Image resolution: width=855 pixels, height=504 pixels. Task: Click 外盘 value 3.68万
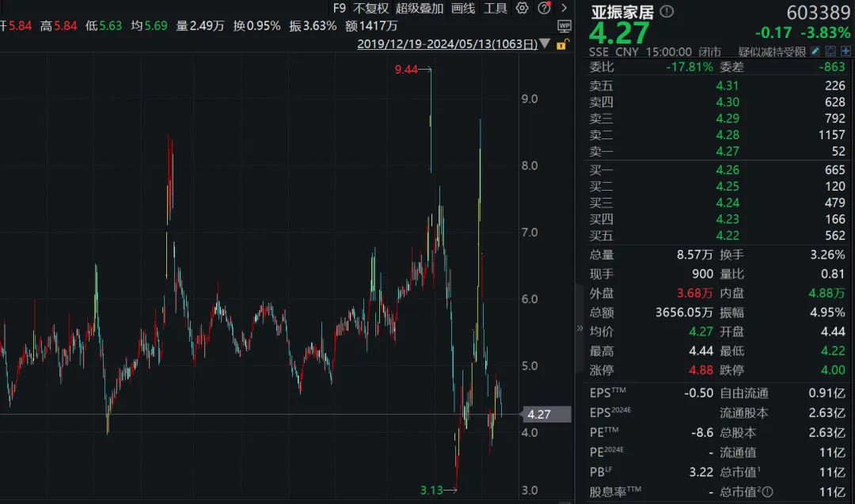[695, 293]
